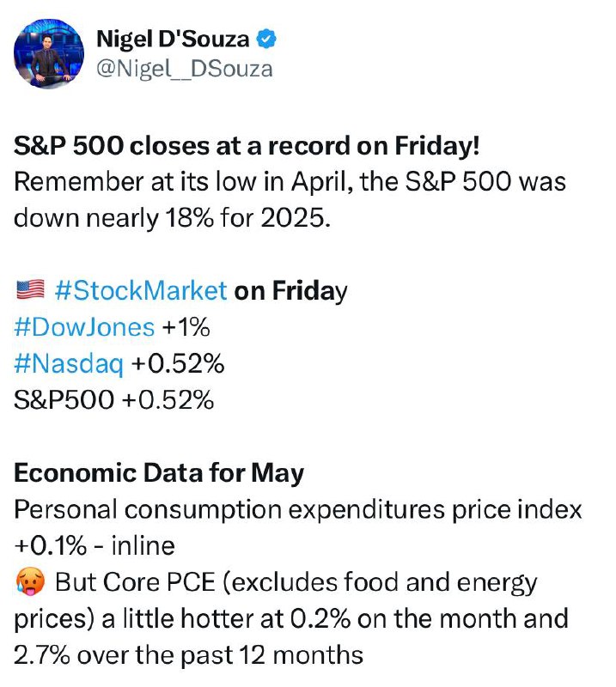Open the Nigel D'Souza display name
The height and width of the screenshot is (687, 616).
click(x=173, y=39)
